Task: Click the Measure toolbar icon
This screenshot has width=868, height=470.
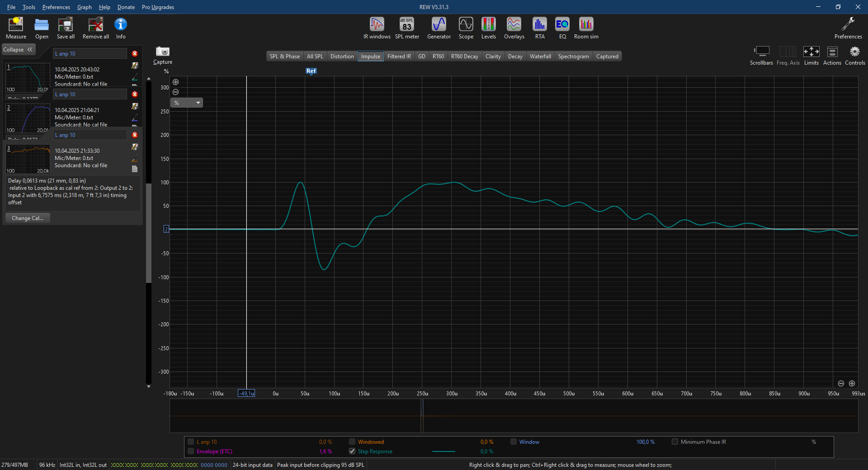Action: point(16,28)
